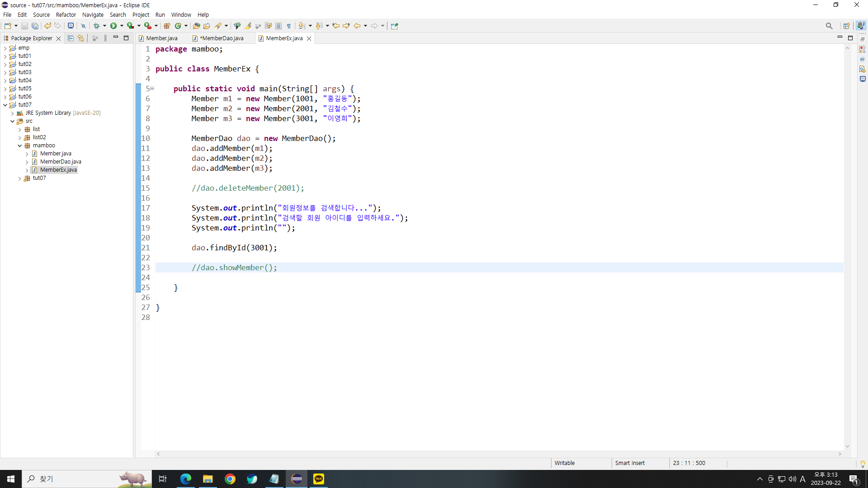Click the Save All icon
The height and width of the screenshot is (488, 868).
35,26
